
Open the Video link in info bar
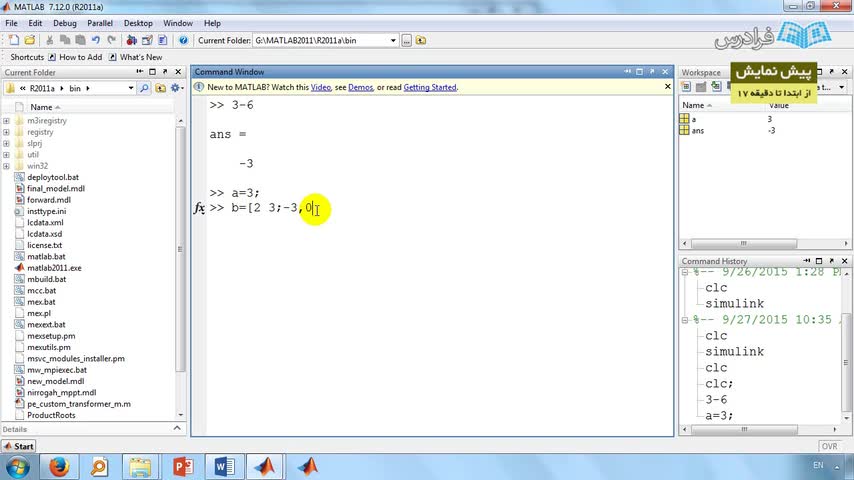coord(321,87)
